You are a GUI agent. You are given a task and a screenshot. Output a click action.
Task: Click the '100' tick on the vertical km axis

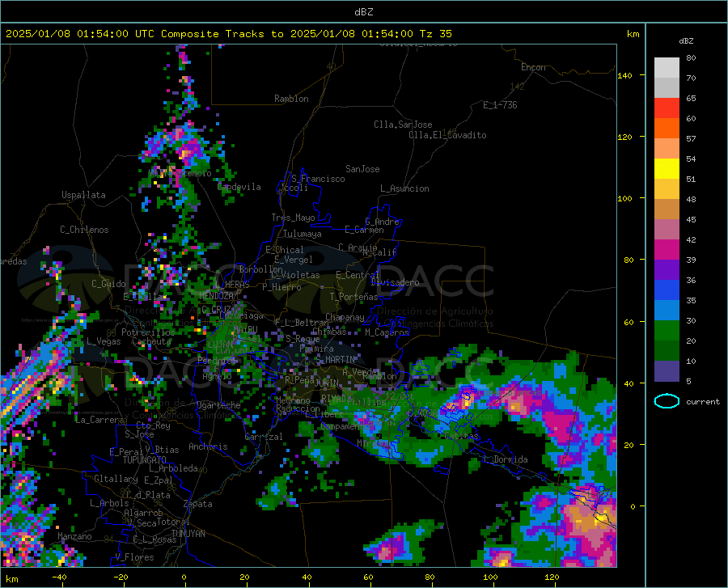624,198
